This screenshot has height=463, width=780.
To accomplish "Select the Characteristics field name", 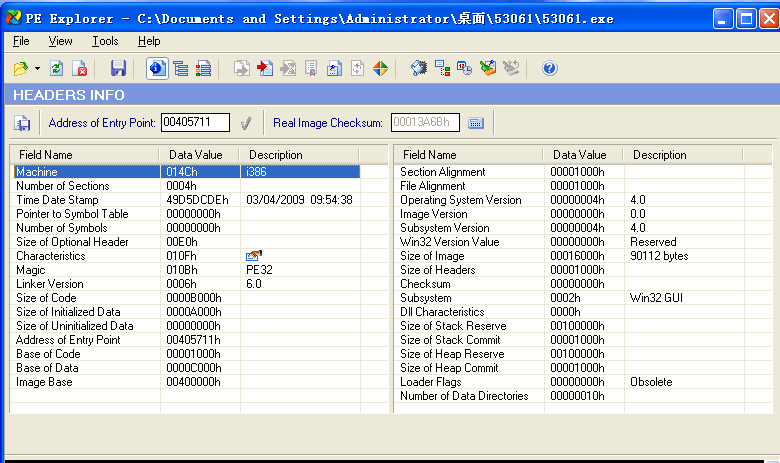I will pyautogui.click(x=51, y=256).
